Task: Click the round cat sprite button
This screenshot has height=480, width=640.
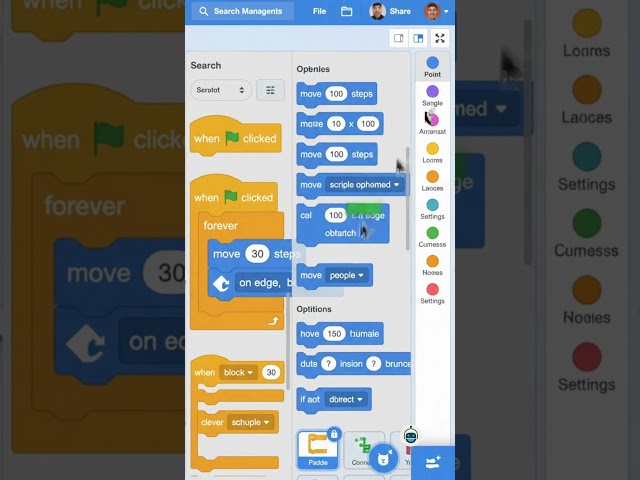Action: 383,458
